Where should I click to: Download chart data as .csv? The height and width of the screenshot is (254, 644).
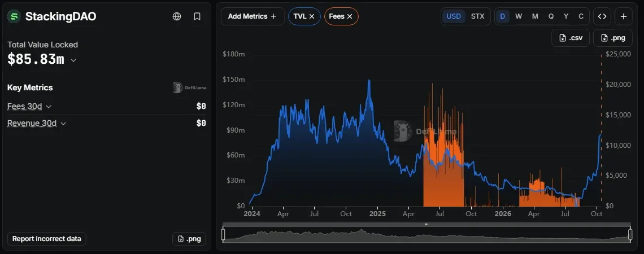[571, 38]
